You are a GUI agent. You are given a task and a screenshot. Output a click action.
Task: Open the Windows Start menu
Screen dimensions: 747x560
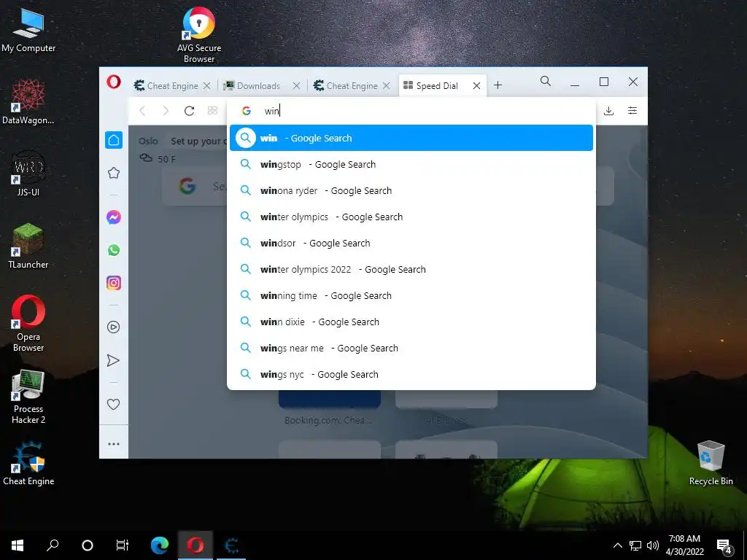(x=18, y=545)
